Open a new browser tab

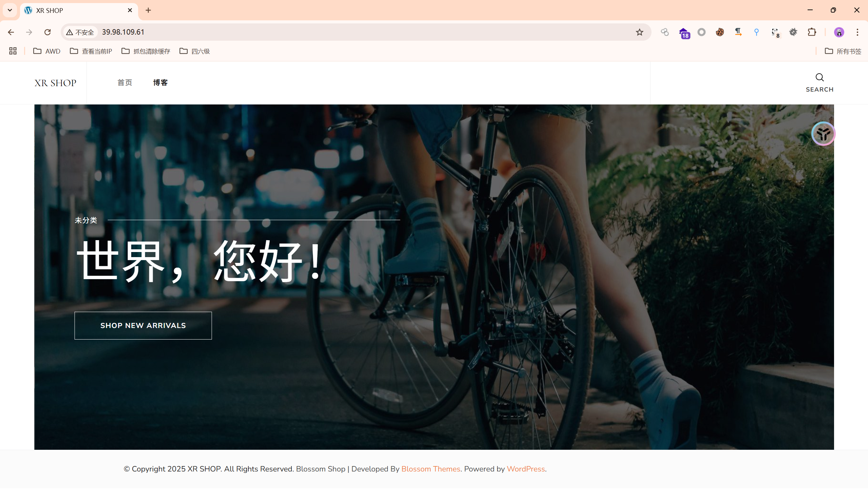pyautogui.click(x=148, y=10)
